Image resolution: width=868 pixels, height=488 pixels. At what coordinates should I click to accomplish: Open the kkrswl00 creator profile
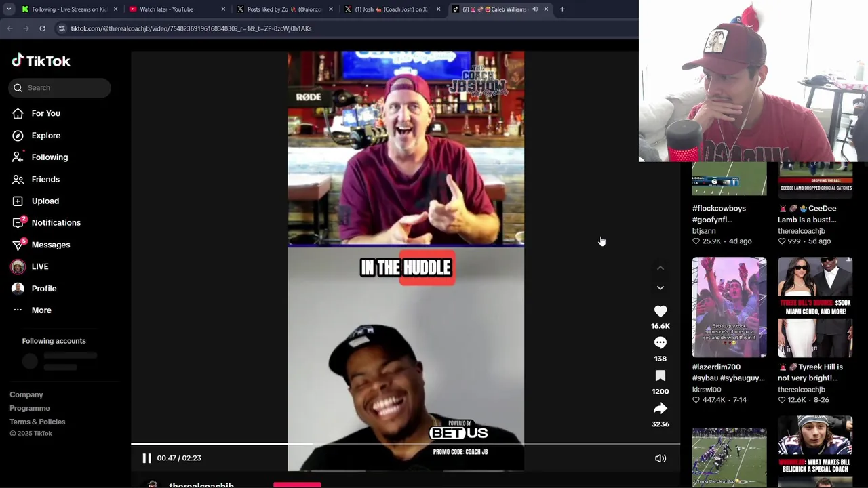707,390
